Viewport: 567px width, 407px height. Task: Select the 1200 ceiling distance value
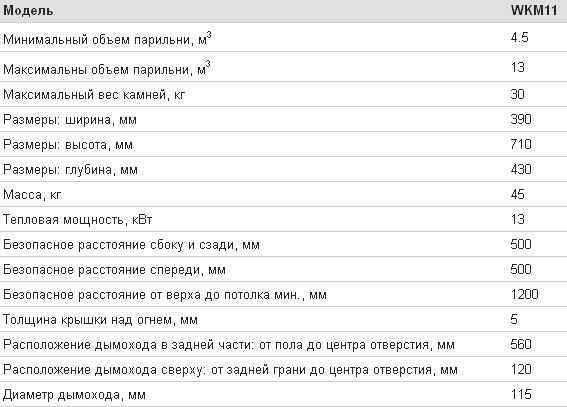(525, 295)
